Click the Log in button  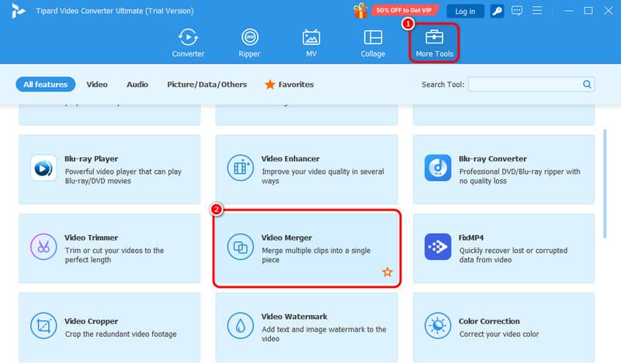465,12
